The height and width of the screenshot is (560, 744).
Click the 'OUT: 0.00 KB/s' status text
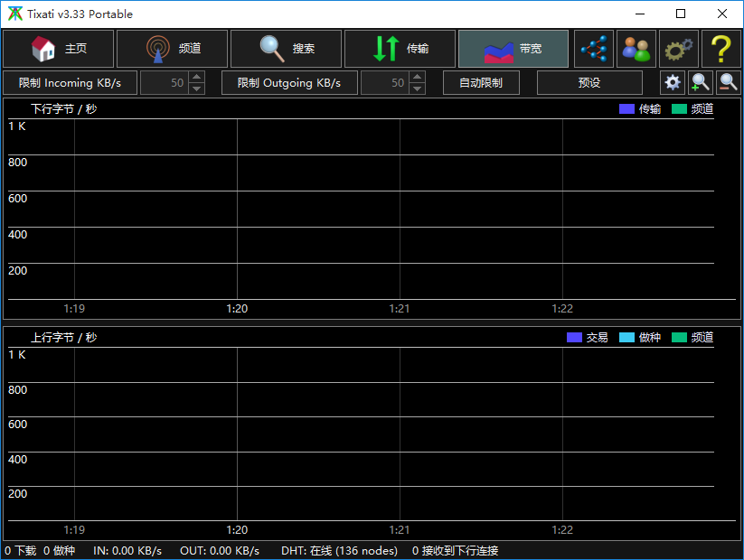[x=220, y=551]
